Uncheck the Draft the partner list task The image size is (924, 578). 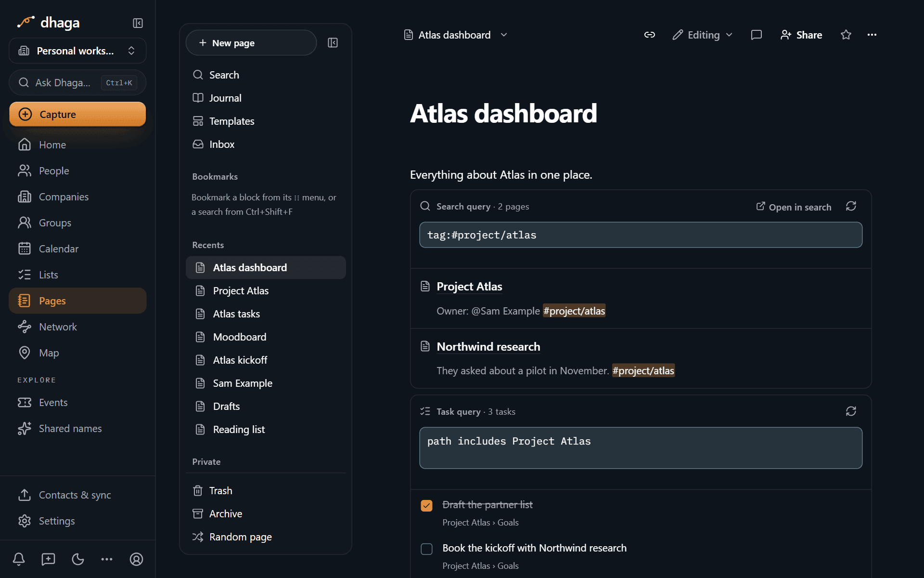[426, 505]
